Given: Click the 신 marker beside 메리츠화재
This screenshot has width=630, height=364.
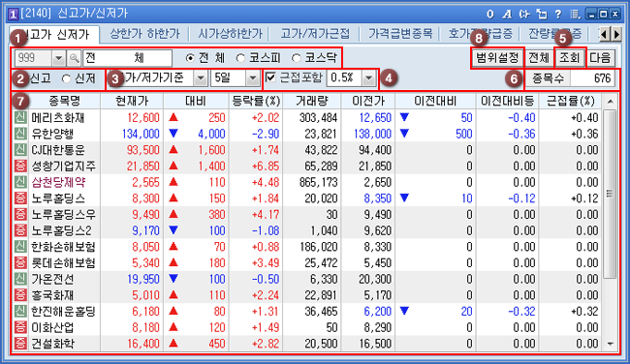Looking at the screenshot, I should pyautogui.click(x=20, y=117).
